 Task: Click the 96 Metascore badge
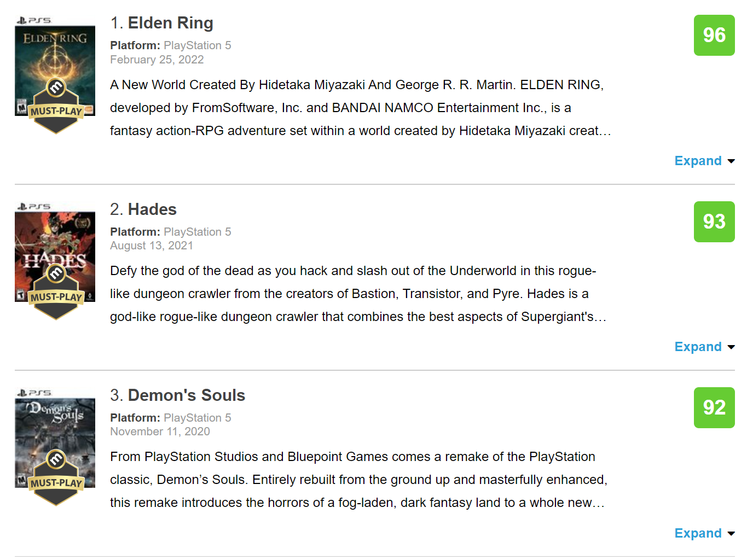coord(714,36)
